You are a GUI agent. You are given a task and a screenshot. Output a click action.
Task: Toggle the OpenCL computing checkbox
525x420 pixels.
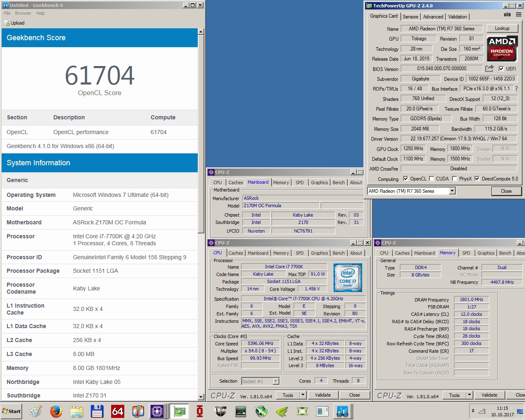405,179
